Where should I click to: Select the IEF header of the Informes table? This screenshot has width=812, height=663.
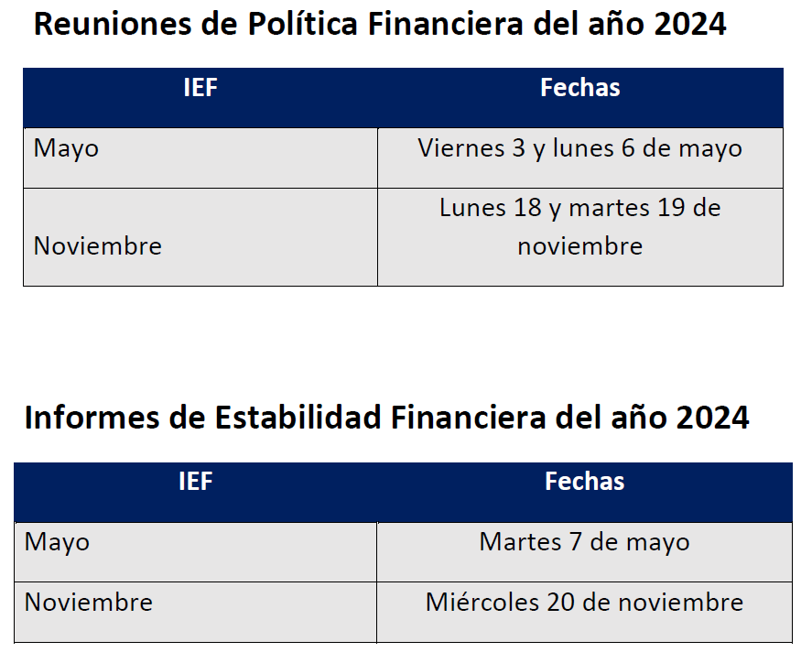pos(195,482)
